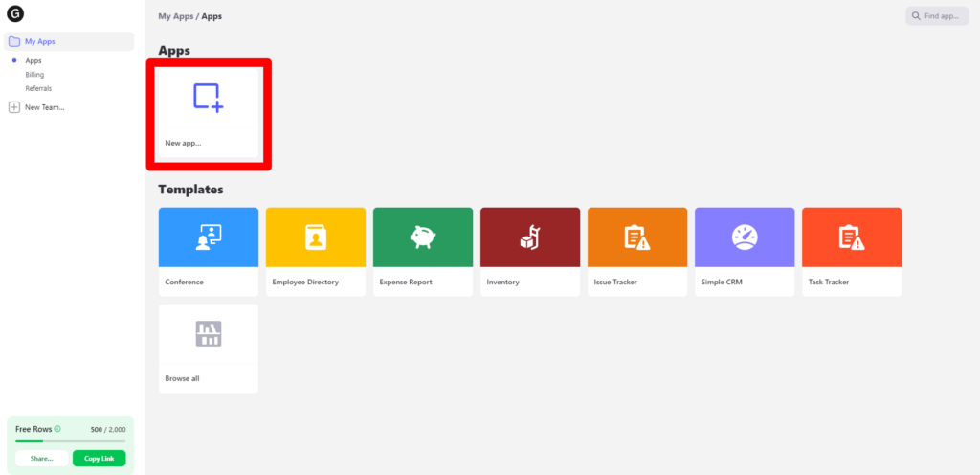Click the green Copy Link button
The image size is (980, 475).
click(99, 459)
